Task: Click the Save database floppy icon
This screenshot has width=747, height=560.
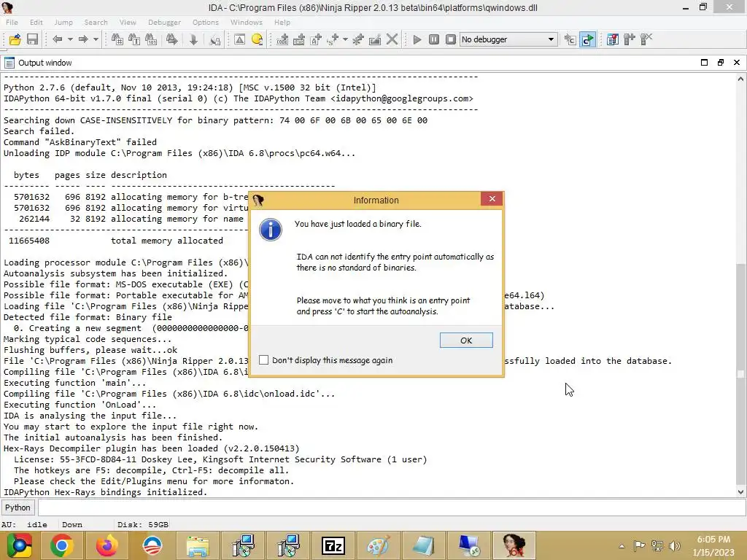Action: tap(32, 39)
